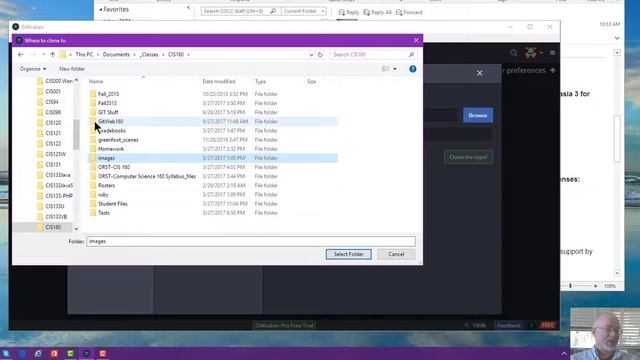Sort by Size column header
This screenshot has height=360, width=640.
[x=311, y=82]
